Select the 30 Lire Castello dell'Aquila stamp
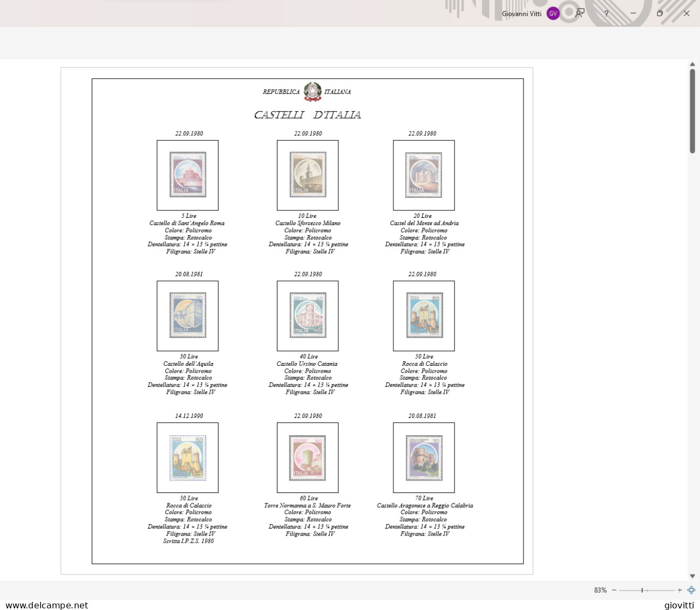 pos(188,316)
